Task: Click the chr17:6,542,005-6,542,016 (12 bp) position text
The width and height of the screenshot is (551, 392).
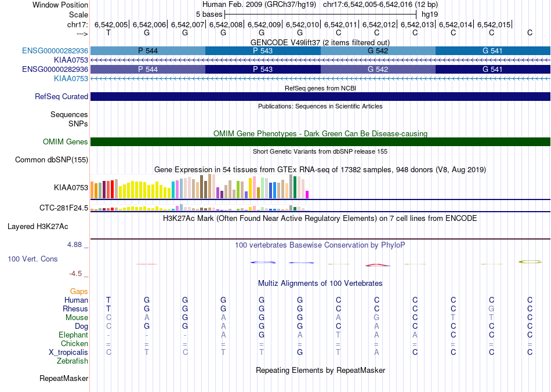Action: [x=380, y=5]
